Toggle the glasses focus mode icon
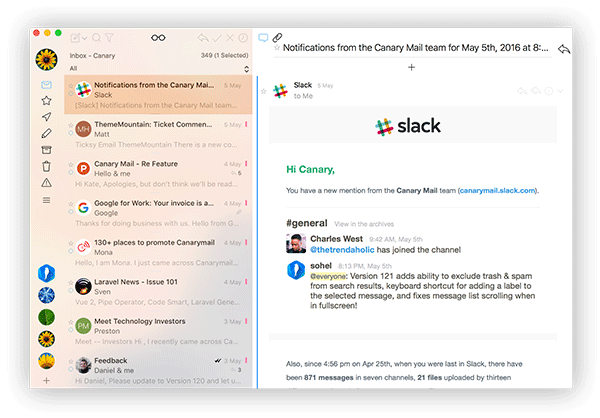 tap(158, 38)
